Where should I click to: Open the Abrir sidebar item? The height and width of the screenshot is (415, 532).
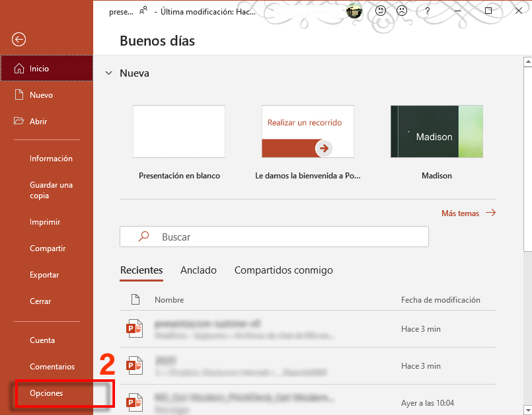(x=47, y=121)
